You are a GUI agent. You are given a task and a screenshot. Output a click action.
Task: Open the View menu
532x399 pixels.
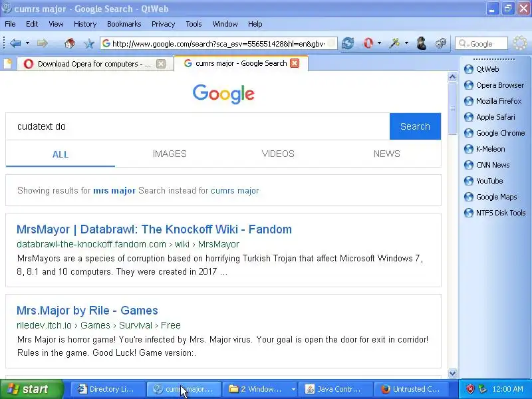[56, 24]
